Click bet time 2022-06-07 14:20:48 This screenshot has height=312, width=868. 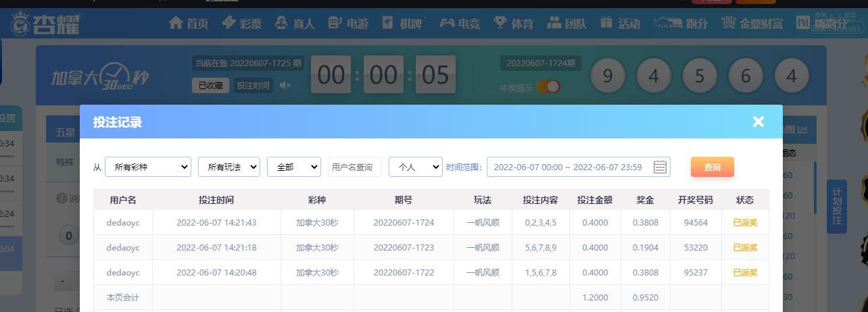tap(216, 272)
